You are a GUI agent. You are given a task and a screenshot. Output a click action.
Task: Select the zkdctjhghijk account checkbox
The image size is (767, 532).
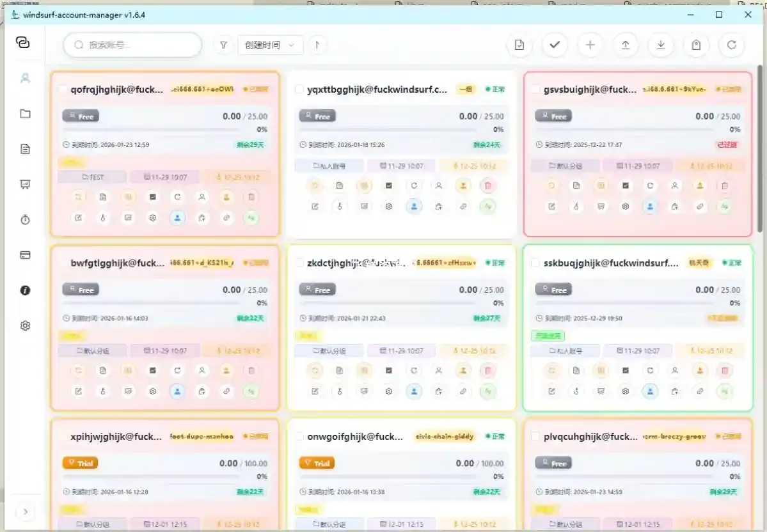(x=299, y=263)
